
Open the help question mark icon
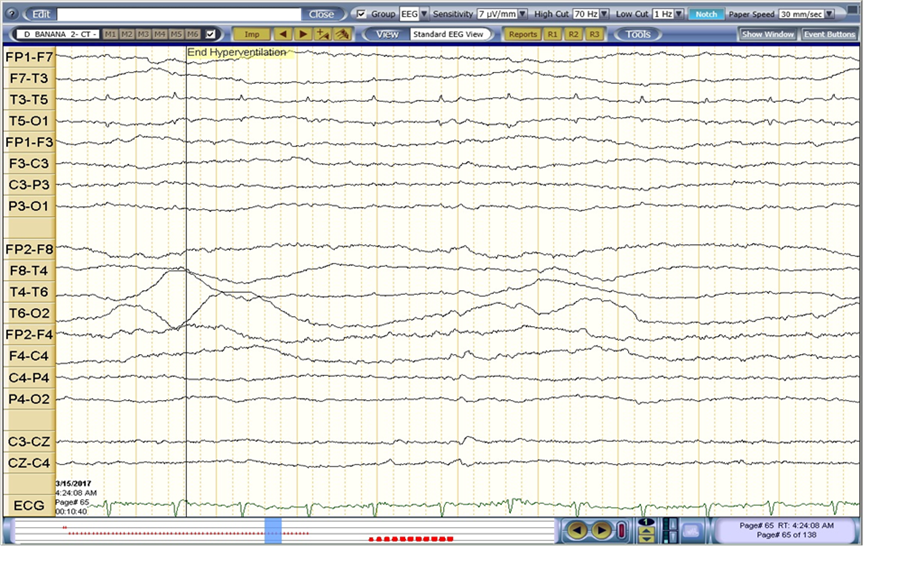click(x=13, y=14)
